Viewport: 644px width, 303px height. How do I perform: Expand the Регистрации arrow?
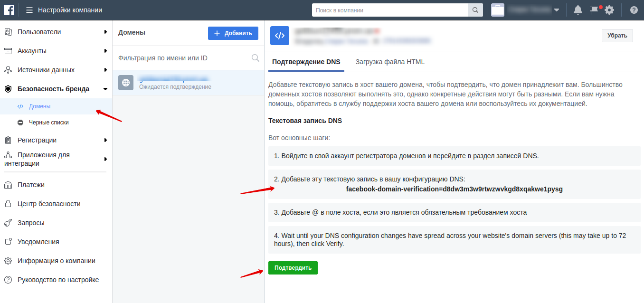pos(105,140)
